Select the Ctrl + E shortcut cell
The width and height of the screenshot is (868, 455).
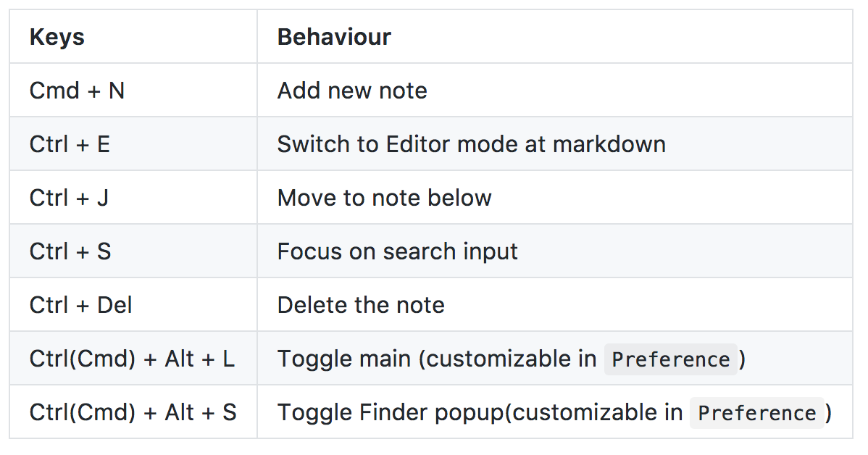(70, 144)
